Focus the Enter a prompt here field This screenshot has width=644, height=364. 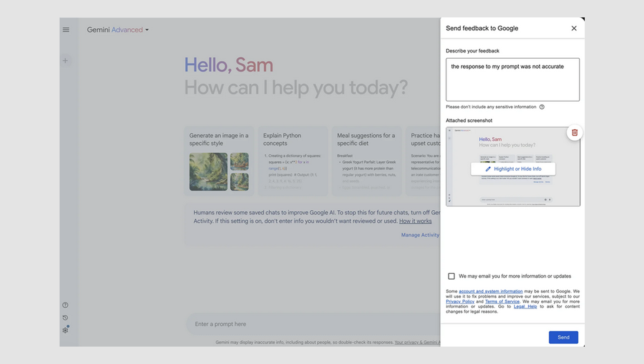click(x=312, y=324)
